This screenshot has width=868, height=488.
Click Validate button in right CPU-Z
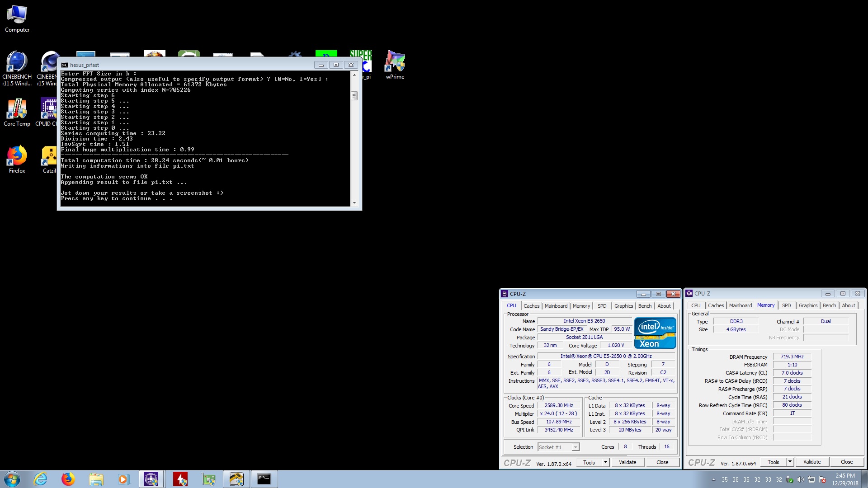coord(812,462)
